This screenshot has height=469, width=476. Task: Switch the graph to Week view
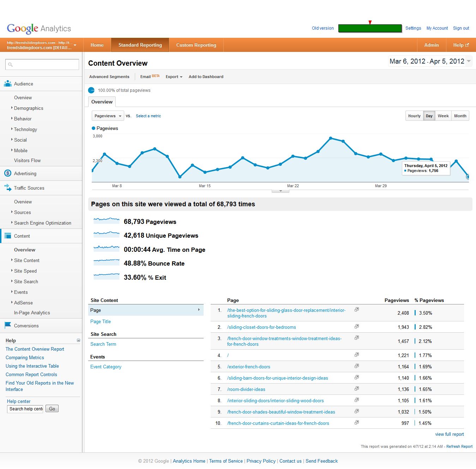[x=443, y=116]
